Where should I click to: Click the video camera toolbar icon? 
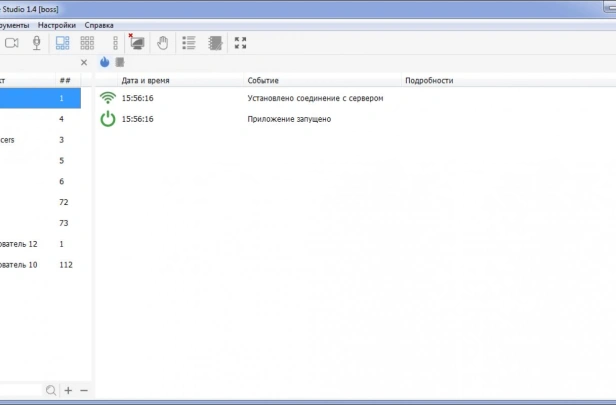pos(12,43)
